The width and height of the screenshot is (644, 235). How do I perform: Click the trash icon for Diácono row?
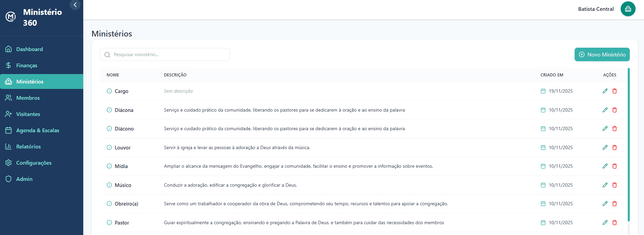pyautogui.click(x=615, y=128)
